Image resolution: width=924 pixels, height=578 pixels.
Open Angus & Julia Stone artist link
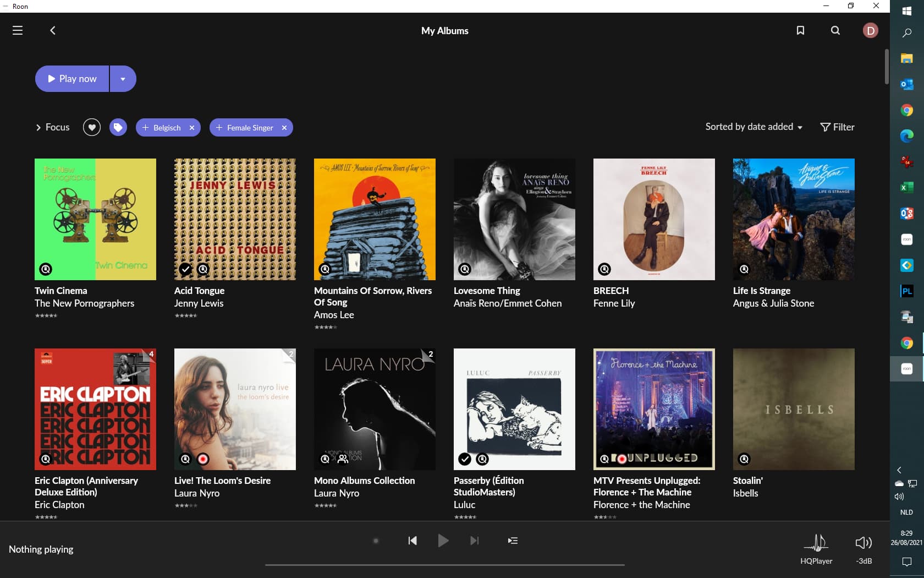pos(773,303)
